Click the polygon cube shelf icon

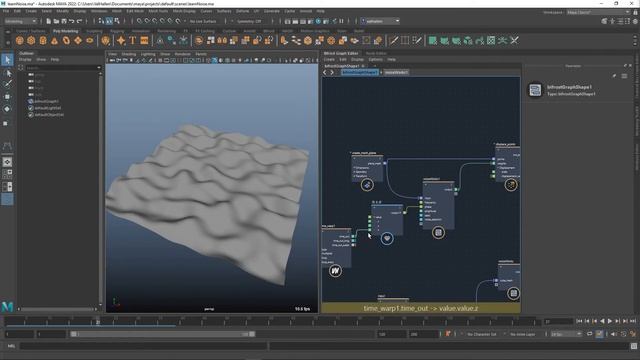31,40
